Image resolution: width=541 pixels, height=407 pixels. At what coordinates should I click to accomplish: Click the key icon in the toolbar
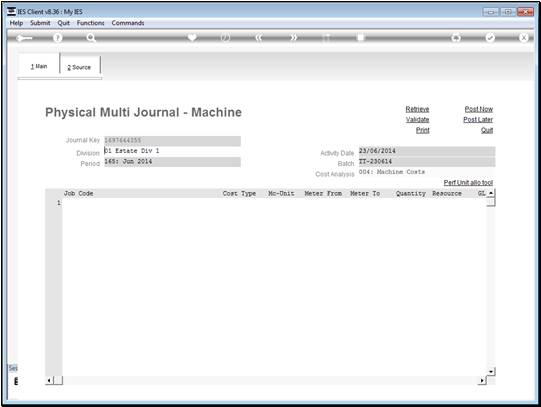click(24, 38)
